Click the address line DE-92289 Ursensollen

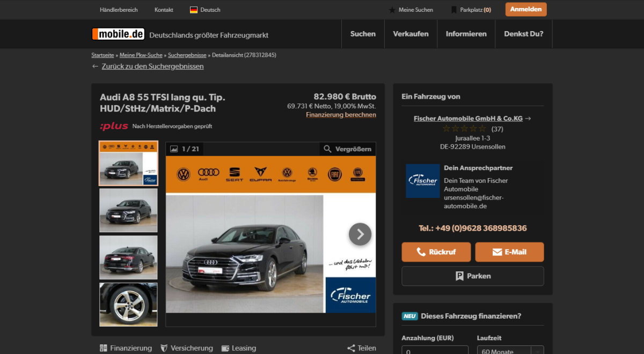click(473, 146)
